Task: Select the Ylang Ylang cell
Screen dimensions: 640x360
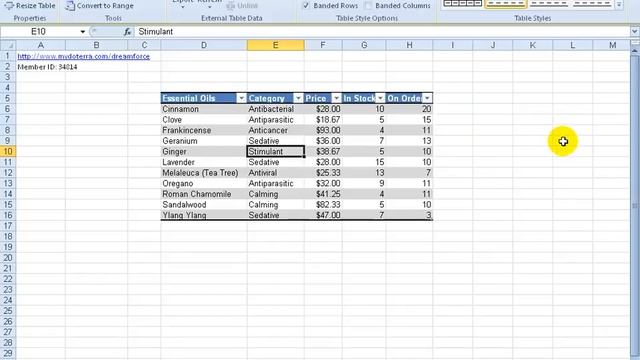Action: point(204,215)
